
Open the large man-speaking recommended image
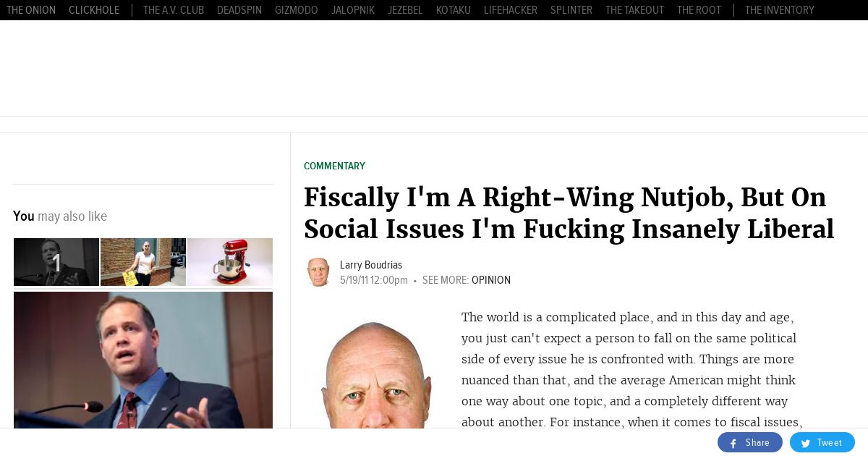pyautogui.click(x=143, y=360)
